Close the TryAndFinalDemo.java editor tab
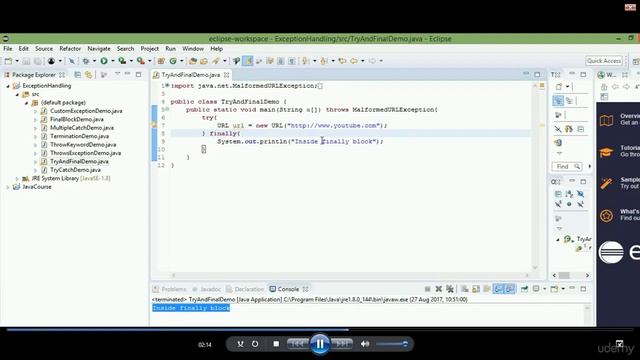The height and width of the screenshot is (360, 640). click(227, 75)
